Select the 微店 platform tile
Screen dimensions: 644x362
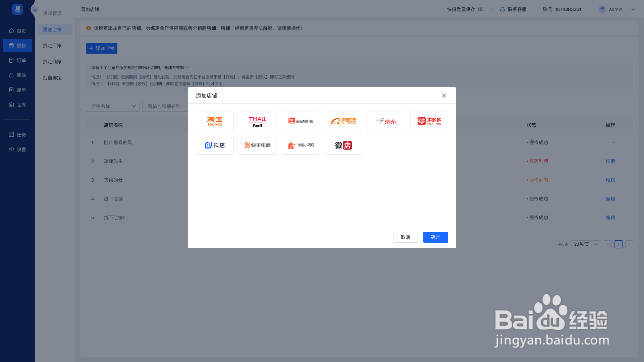[343, 145]
